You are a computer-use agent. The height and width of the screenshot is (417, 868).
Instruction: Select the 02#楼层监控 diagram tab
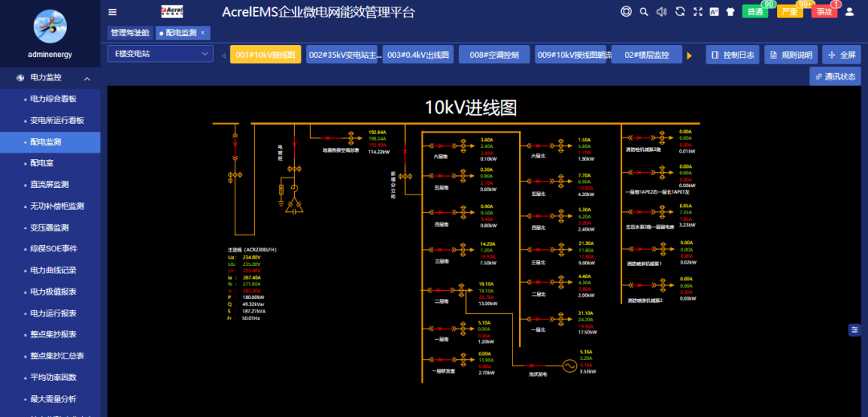pyautogui.click(x=646, y=55)
